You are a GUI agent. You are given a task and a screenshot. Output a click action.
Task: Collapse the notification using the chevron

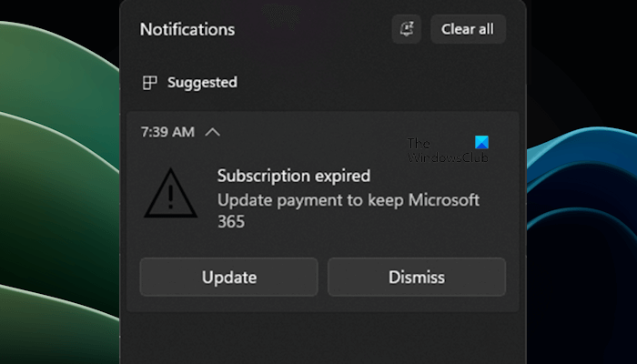pyautogui.click(x=212, y=132)
